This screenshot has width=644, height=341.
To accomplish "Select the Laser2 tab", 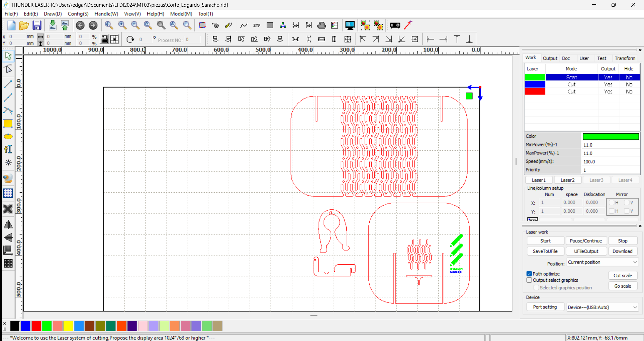I will pos(567,180).
